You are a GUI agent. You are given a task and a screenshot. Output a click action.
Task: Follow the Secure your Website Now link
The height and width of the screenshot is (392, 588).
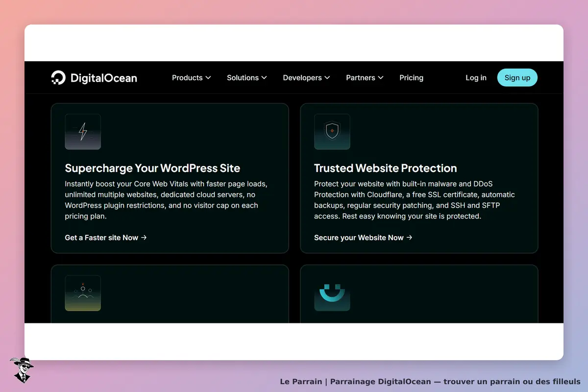click(x=363, y=238)
